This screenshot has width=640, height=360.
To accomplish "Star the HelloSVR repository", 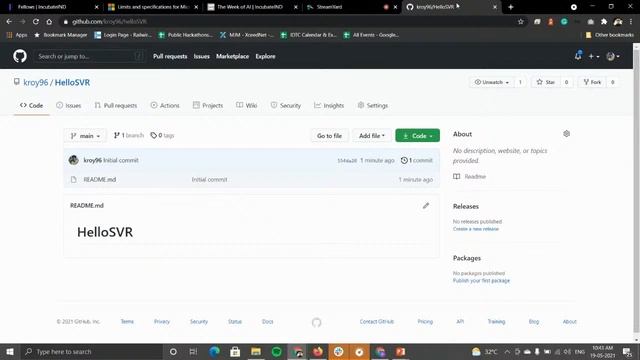I will point(546,82).
